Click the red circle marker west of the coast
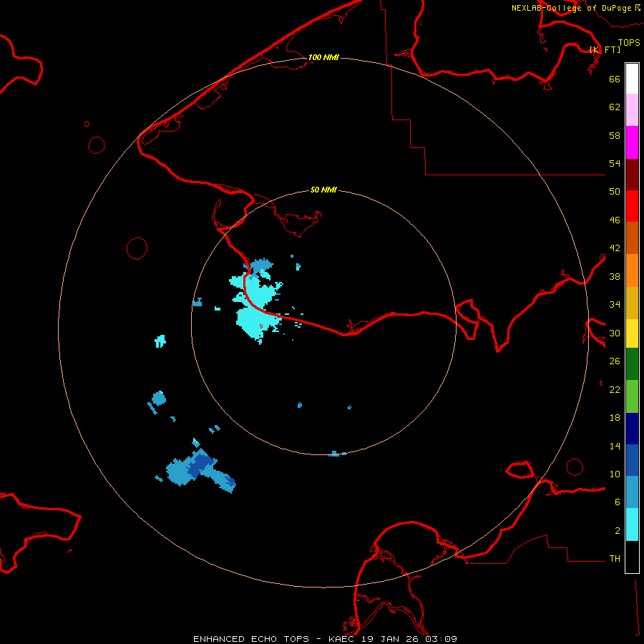The image size is (644, 644). [x=137, y=248]
